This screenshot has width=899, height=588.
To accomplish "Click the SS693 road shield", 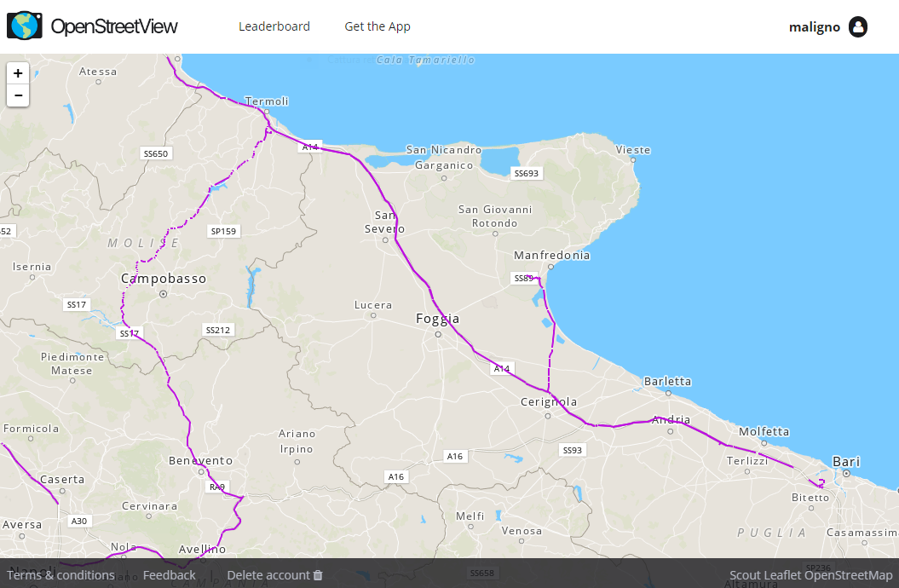I will coord(527,173).
